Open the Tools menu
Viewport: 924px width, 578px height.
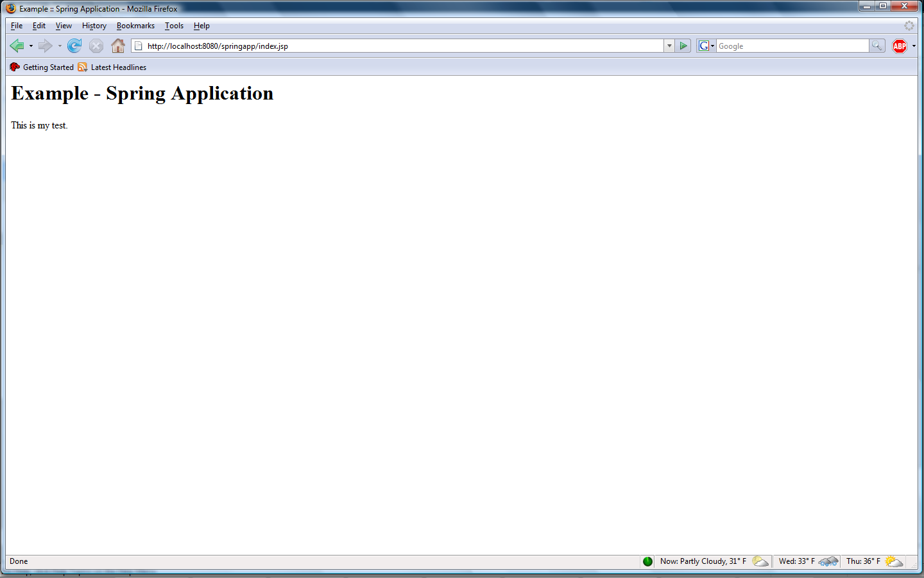174,26
